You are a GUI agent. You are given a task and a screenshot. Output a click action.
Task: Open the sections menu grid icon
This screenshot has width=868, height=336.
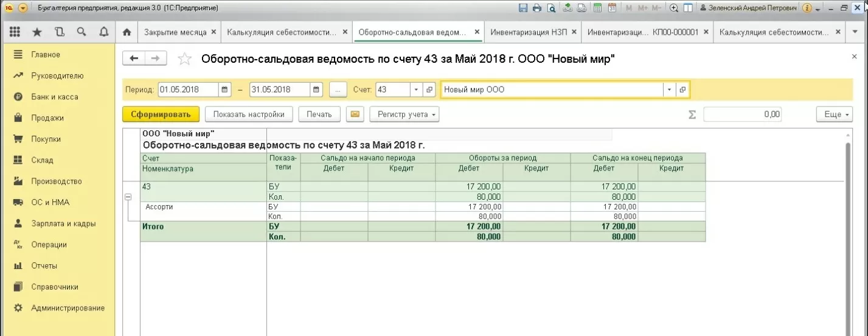coord(15,32)
